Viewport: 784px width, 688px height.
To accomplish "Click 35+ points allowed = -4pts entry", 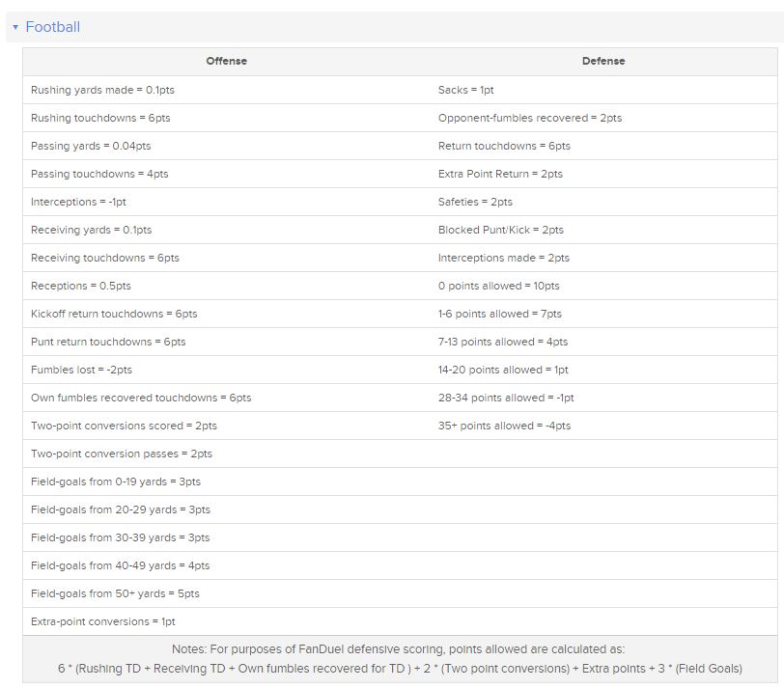I will (x=504, y=426).
